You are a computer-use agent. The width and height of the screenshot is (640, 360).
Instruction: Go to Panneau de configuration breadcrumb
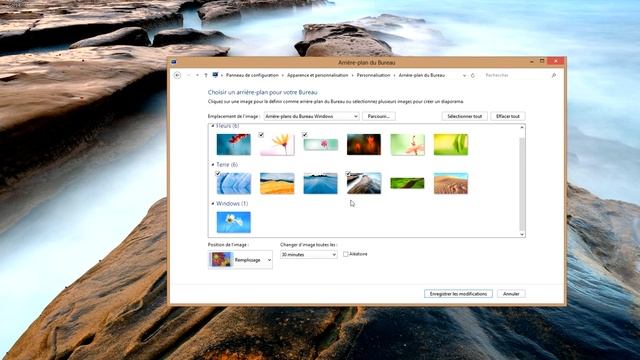[252, 76]
